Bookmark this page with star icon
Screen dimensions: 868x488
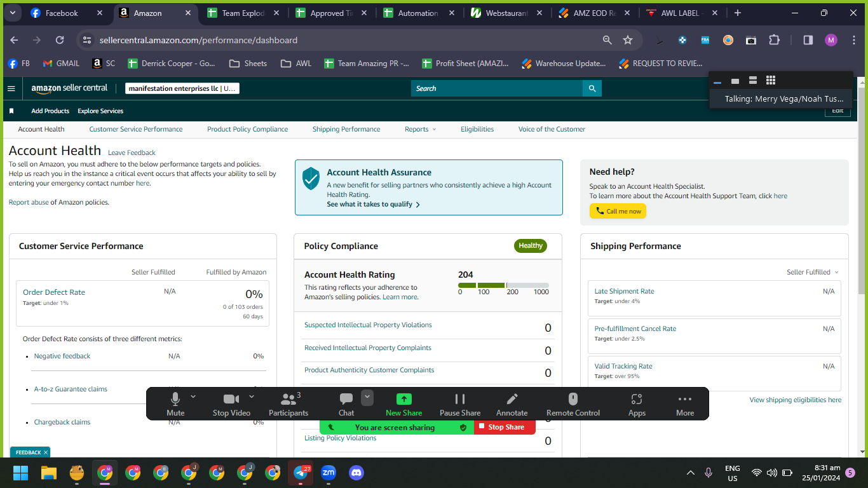click(628, 40)
